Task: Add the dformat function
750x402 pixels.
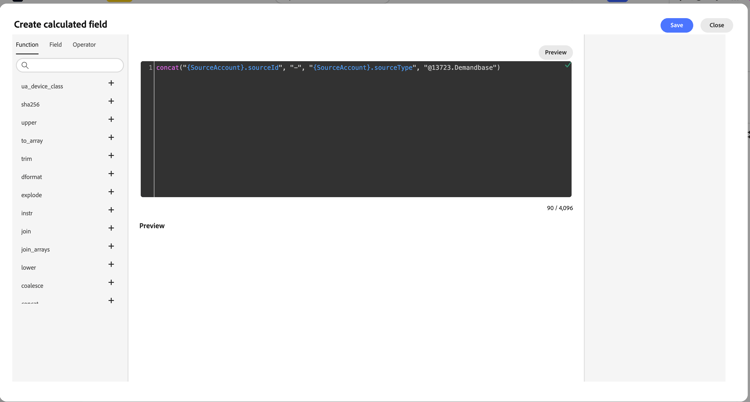Action: click(x=111, y=174)
